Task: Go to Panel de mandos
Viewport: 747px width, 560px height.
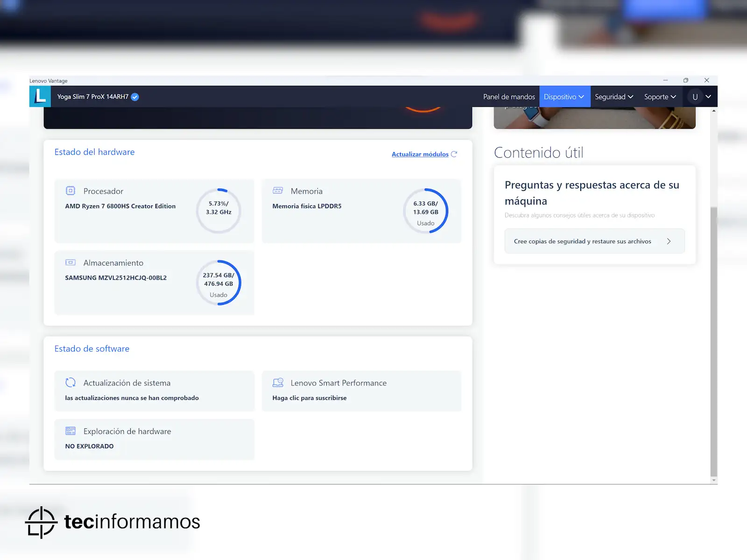Action: click(509, 97)
